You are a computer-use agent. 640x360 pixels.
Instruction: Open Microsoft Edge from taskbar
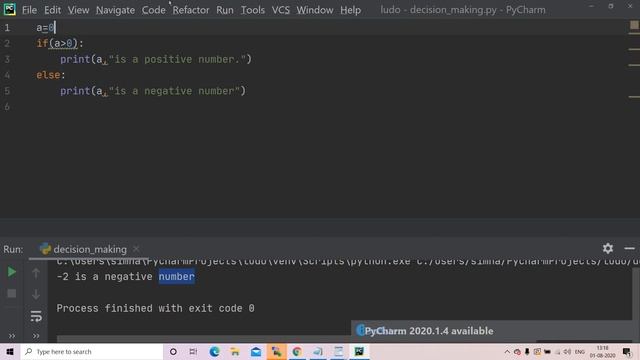point(214,351)
